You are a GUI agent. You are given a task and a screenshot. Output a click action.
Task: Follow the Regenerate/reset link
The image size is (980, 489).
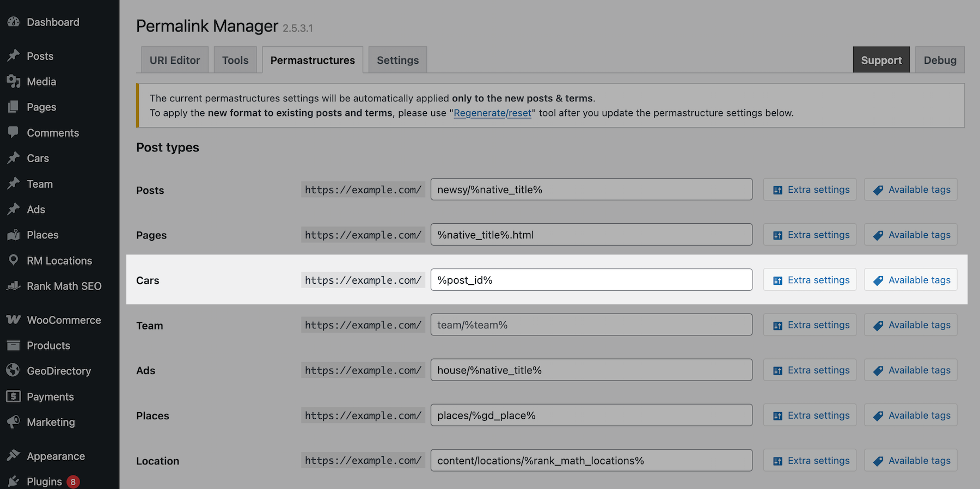coord(492,113)
